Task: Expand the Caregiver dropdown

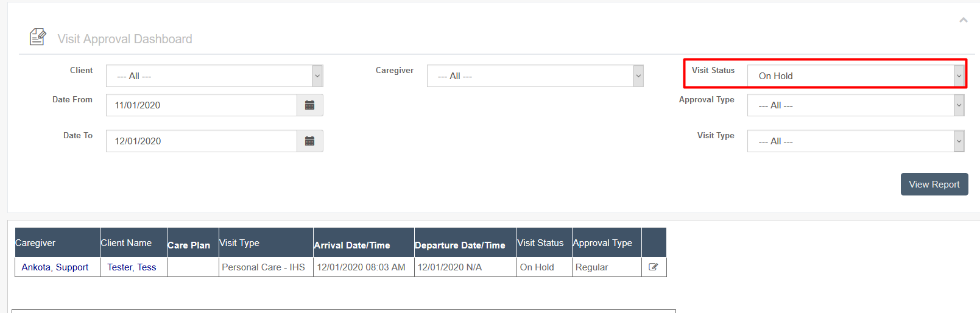Action: 535,76
